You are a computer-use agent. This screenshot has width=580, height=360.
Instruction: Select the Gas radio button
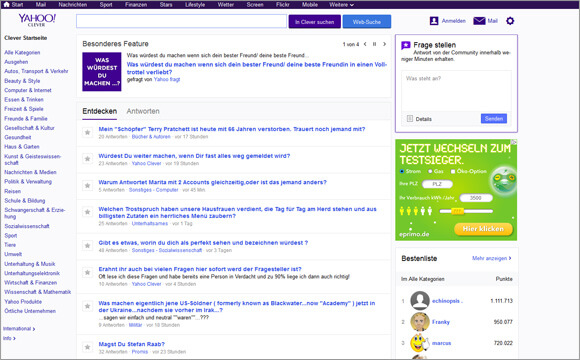tap(430, 171)
